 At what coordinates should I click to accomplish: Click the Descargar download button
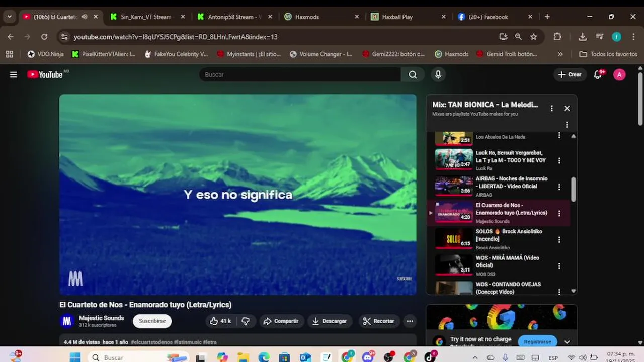330,321
